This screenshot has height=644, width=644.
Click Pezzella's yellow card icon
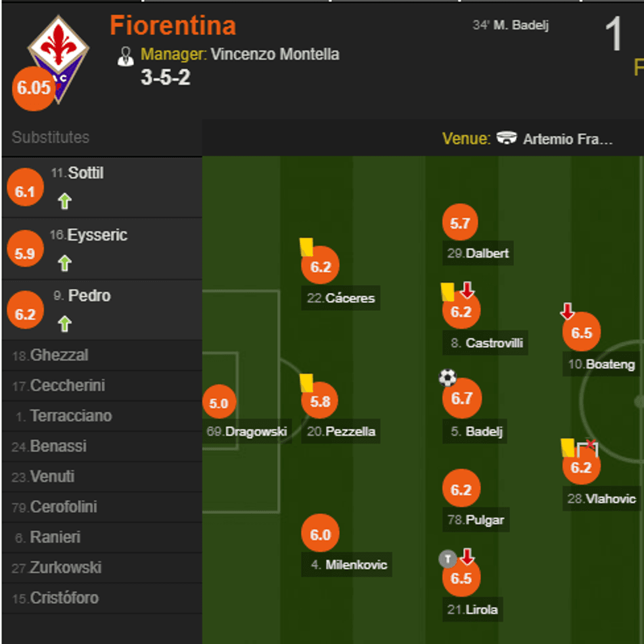point(306,382)
